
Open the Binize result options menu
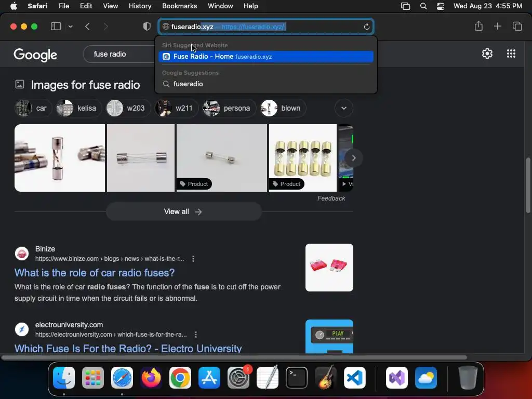coord(193,259)
